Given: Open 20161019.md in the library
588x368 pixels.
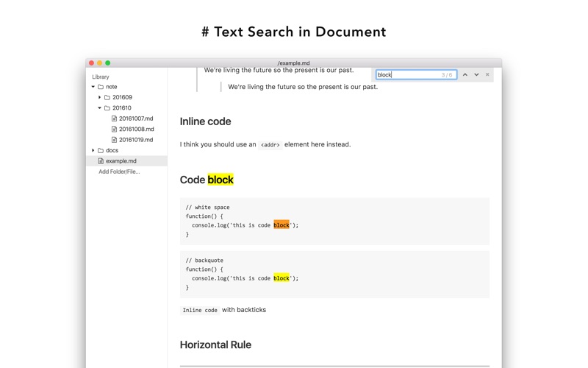Looking at the screenshot, I should pos(136,140).
